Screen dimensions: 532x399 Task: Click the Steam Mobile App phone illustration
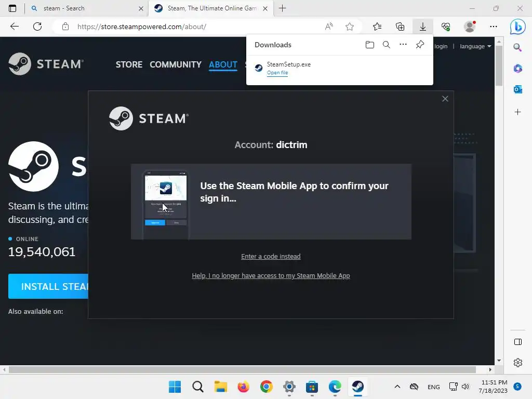(x=166, y=205)
